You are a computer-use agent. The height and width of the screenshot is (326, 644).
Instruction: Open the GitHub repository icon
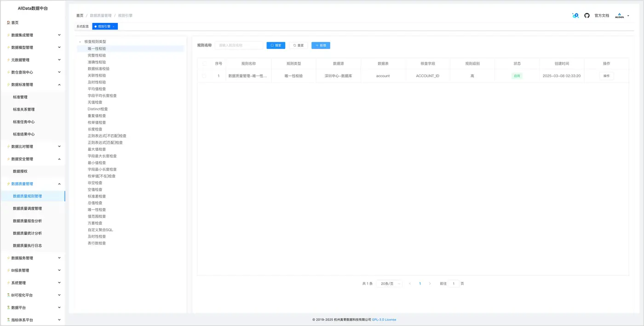tap(587, 16)
